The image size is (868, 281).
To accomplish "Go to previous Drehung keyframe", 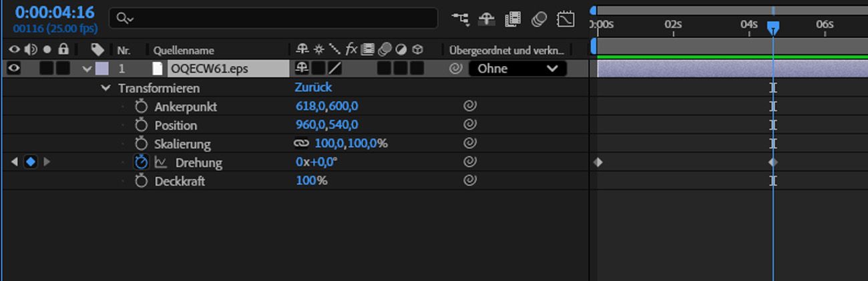I will (x=15, y=162).
